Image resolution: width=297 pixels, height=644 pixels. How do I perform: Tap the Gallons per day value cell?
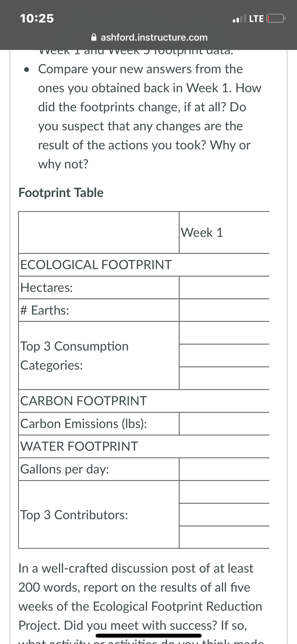click(224, 469)
